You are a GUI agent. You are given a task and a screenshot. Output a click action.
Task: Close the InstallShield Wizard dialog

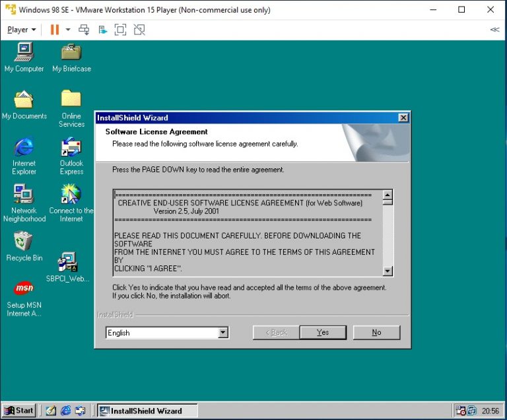pos(403,118)
